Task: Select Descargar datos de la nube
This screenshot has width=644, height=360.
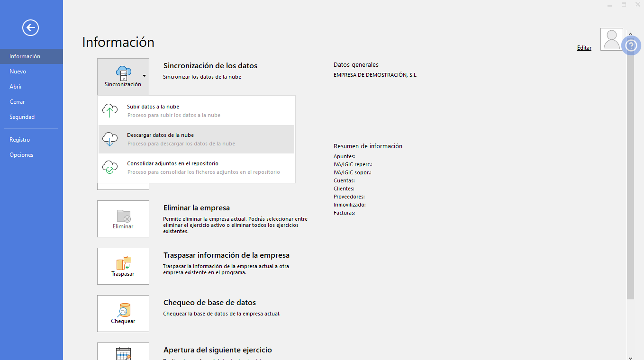Action: point(196,139)
